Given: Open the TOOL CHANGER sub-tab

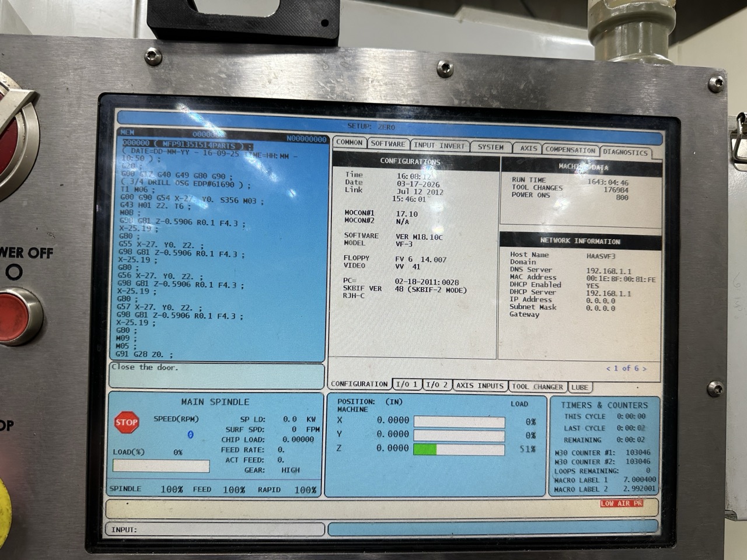Looking at the screenshot, I should [x=537, y=386].
